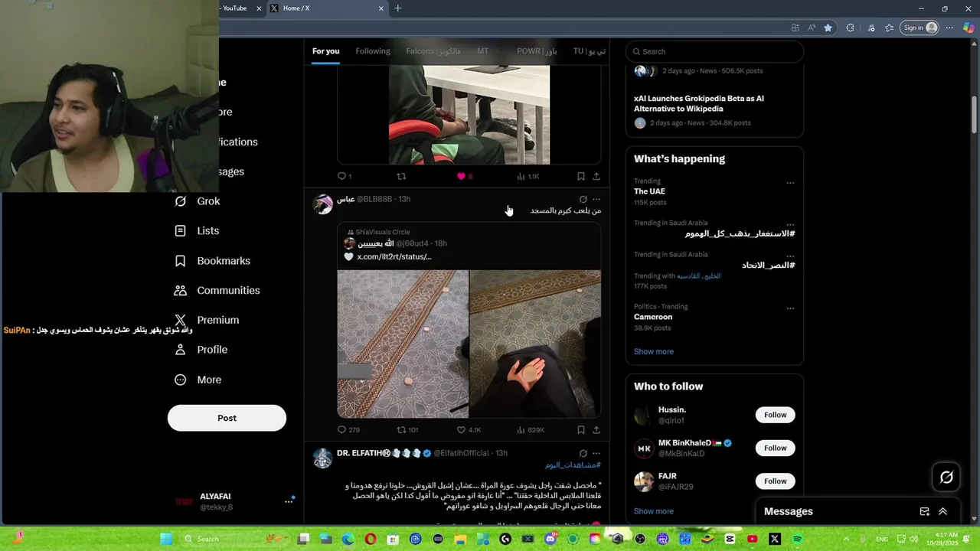Bookmark the عباس post

click(581, 430)
